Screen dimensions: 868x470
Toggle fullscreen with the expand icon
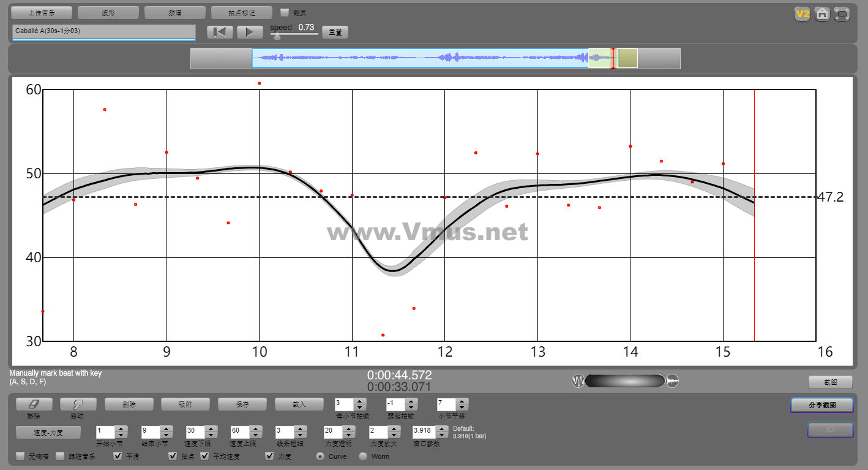842,14
